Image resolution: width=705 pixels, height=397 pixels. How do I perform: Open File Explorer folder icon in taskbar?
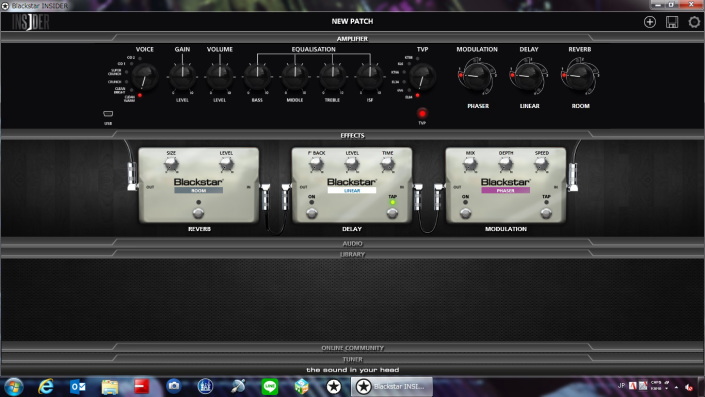[x=110, y=387]
